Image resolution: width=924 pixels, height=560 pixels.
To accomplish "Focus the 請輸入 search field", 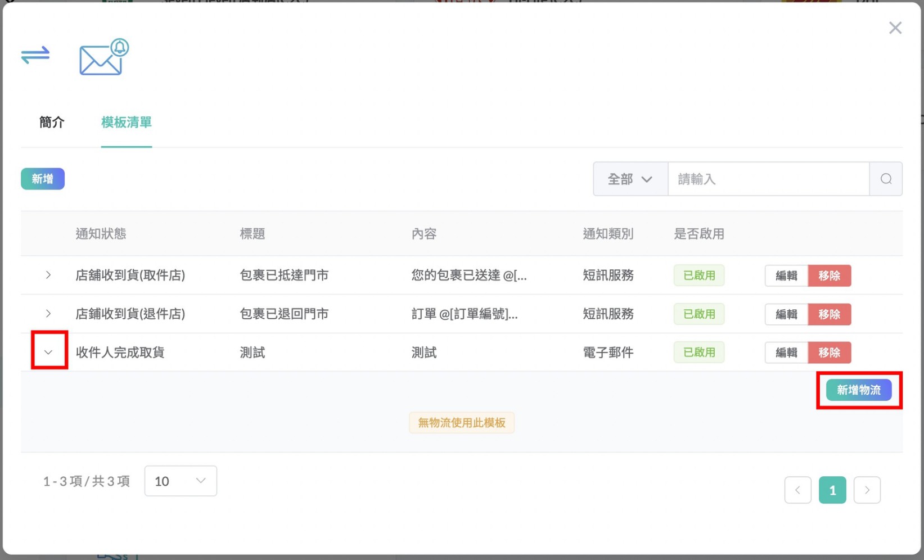I will (768, 179).
